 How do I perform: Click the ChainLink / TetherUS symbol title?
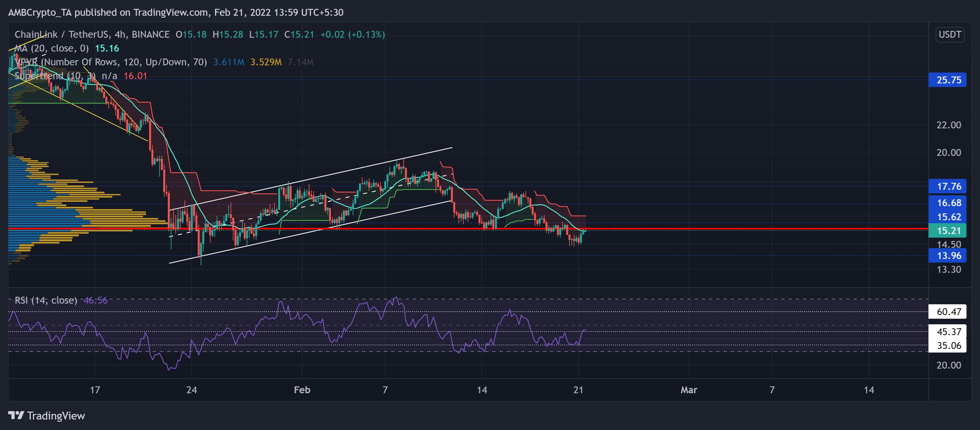(x=92, y=34)
